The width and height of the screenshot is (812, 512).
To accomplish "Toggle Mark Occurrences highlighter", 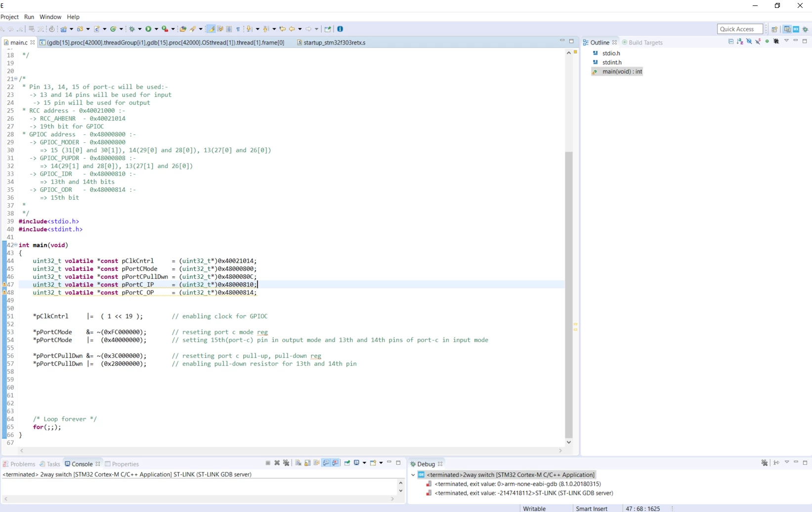I will pyautogui.click(x=211, y=29).
